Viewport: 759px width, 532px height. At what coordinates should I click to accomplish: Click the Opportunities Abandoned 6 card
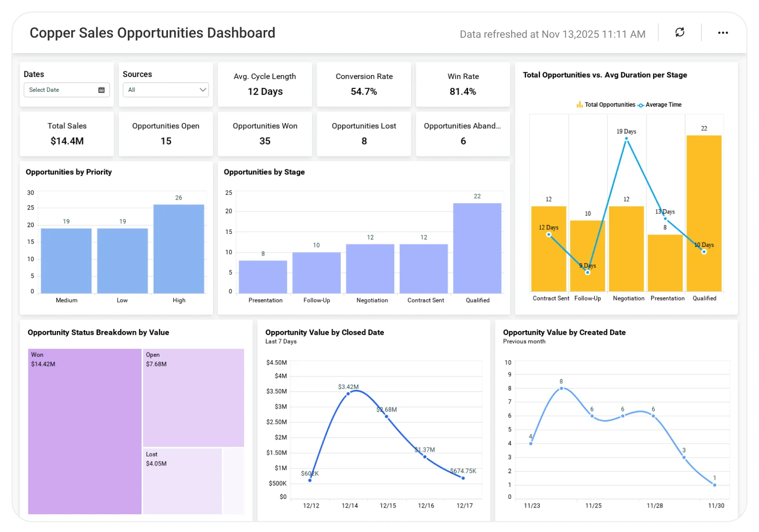(x=463, y=134)
